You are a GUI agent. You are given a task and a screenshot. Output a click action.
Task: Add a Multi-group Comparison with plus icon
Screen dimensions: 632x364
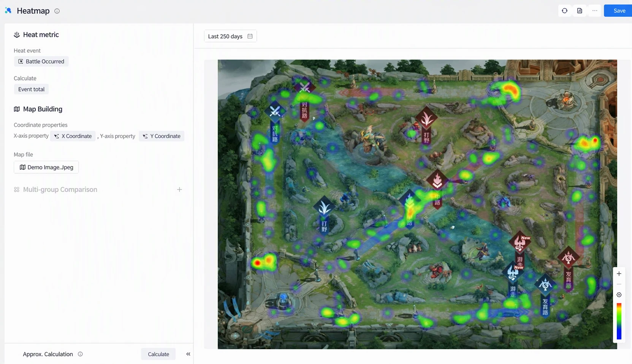pos(179,189)
